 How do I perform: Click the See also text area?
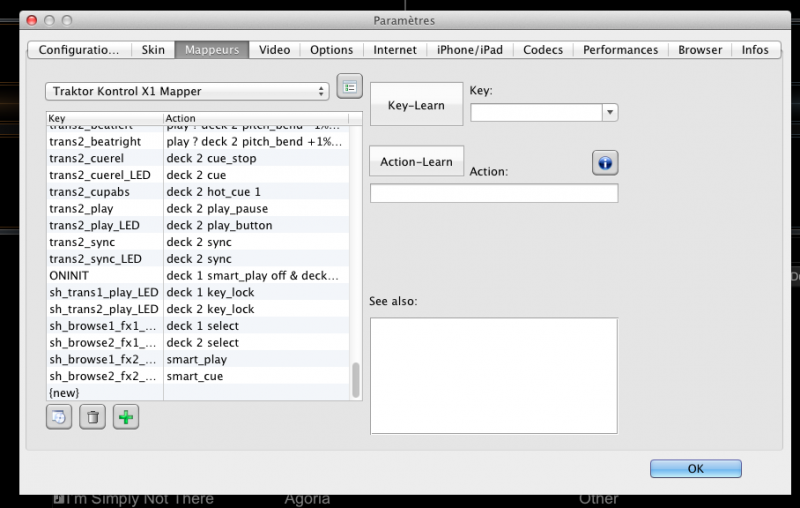(x=494, y=376)
